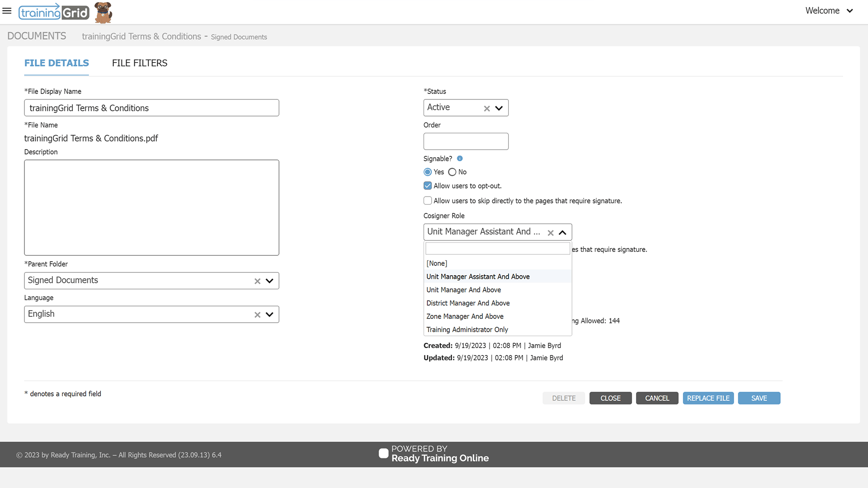Click the trainingGrid dog mascot logo
Image resolution: width=868 pixels, height=488 pixels.
pos(103,12)
